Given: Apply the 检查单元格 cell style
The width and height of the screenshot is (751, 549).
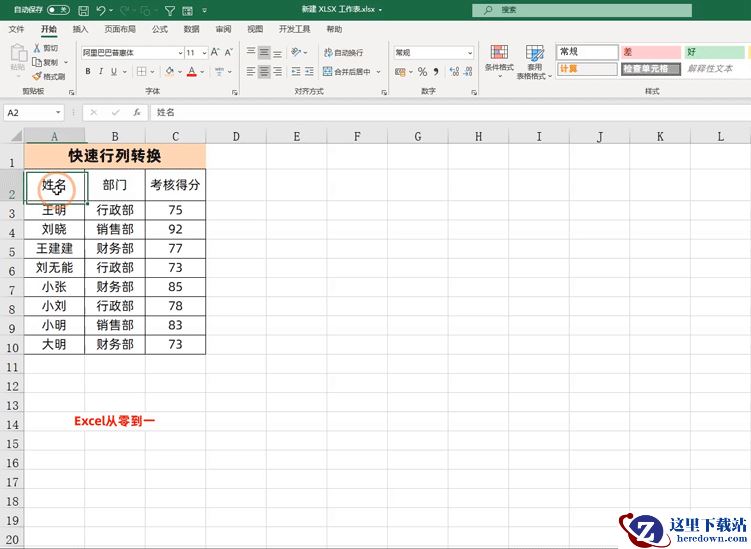Looking at the screenshot, I should (x=651, y=69).
